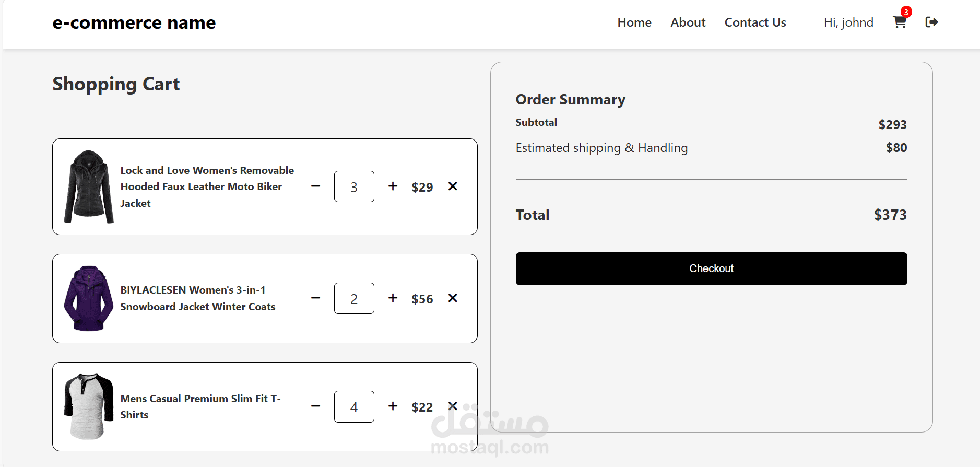Go to the Home page

click(634, 22)
